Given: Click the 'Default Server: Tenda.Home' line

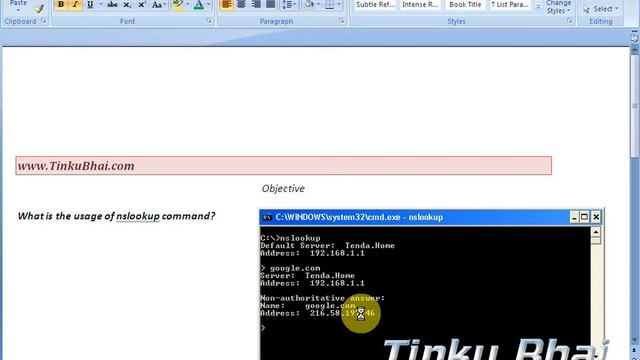Looking at the screenshot, I should pos(327,246).
